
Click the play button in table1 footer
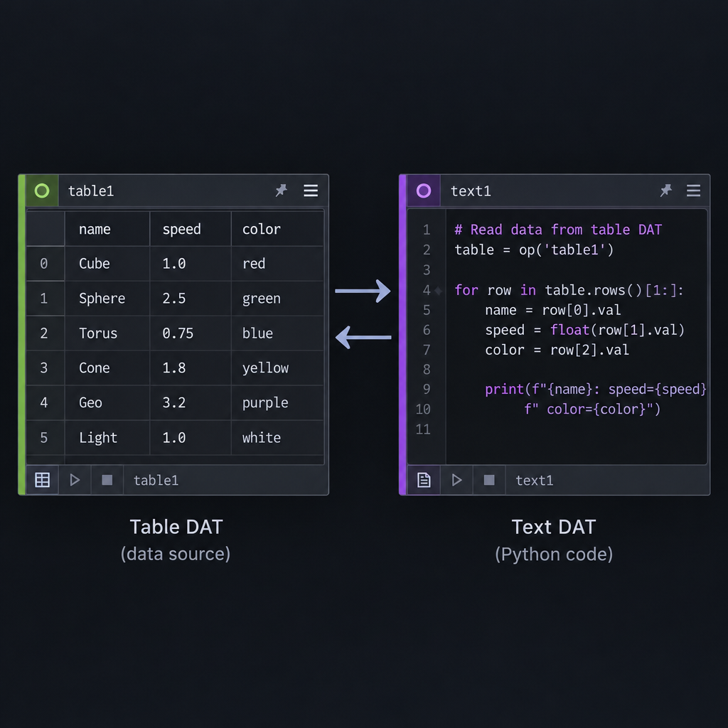[75, 480]
